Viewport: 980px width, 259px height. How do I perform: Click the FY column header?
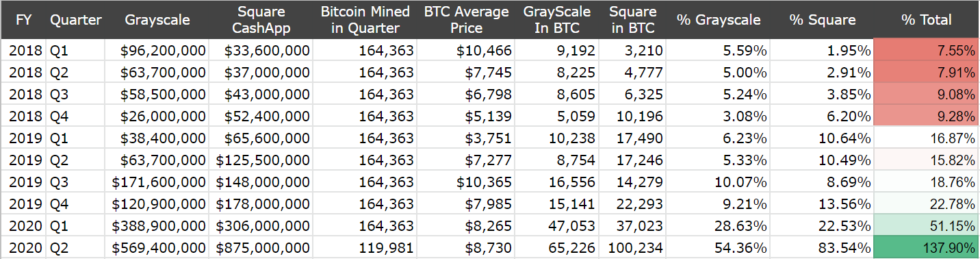[23, 20]
